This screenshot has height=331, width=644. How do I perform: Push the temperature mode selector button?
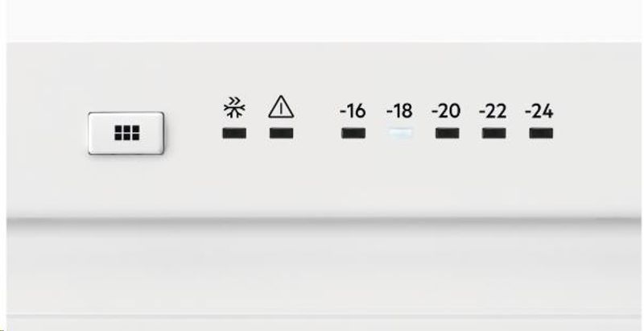pyautogui.click(x=126, y=133)
